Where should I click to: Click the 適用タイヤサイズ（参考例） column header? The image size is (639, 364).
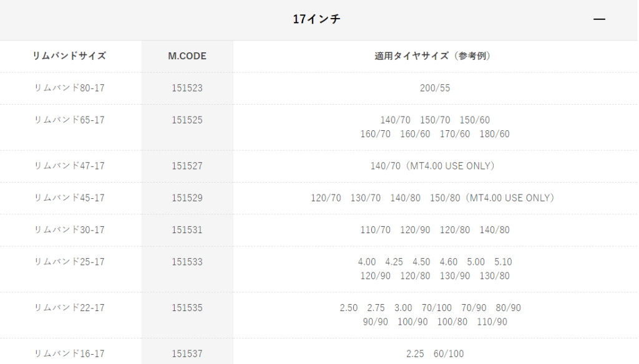(x=434, y=56)
